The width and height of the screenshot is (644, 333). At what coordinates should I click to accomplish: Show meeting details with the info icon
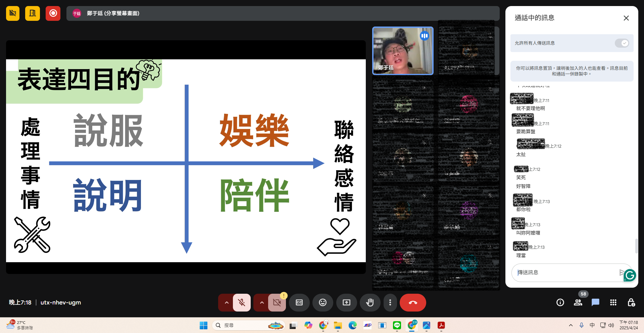(x=560, y=302)
